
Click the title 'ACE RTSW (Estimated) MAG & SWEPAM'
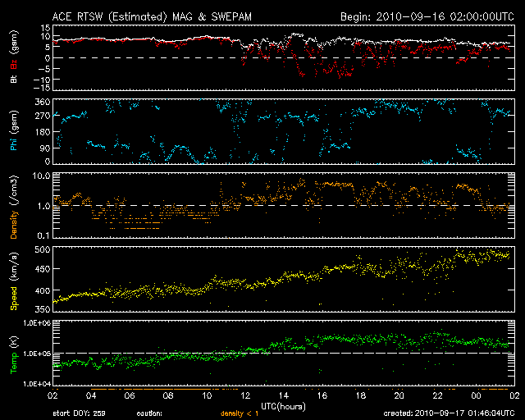tap(152, 16)
